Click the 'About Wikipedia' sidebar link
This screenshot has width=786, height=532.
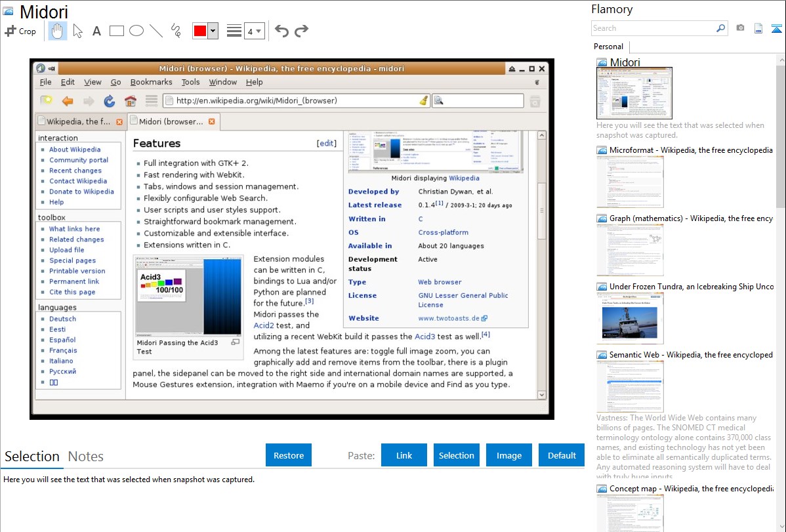pyautogui.click(x=75, y=150)
